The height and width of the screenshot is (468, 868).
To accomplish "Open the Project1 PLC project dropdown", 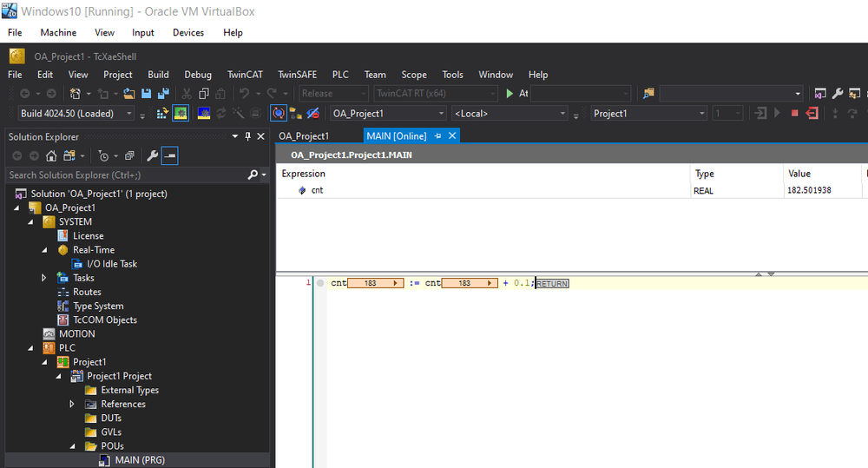I will (x=648, y=114).
